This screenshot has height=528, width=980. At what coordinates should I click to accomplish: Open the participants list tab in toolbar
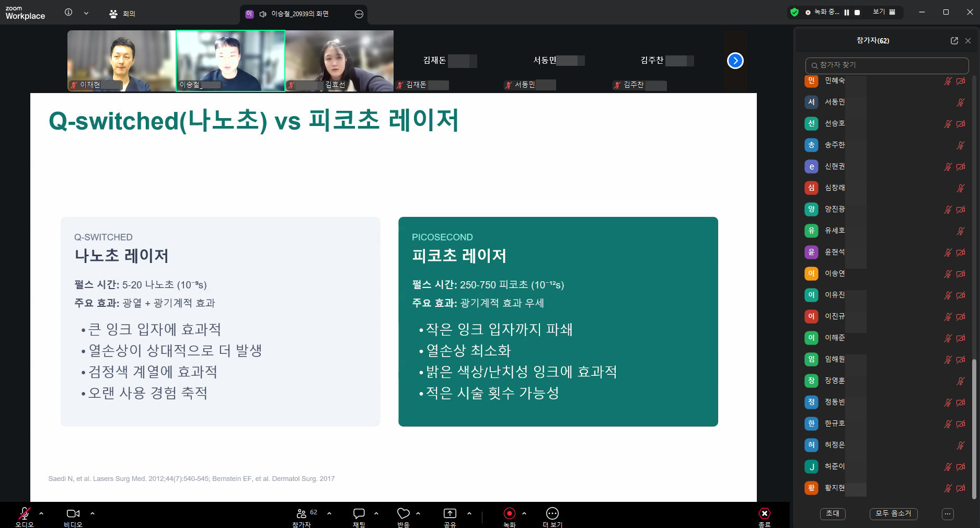coord(302,513)
